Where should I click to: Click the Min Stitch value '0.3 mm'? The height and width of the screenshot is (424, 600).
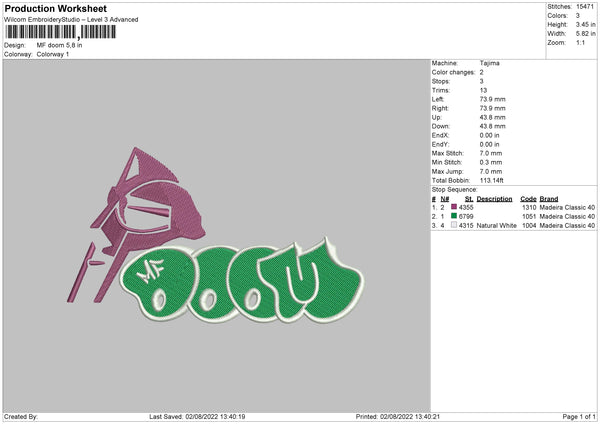click(x=491, y=163)
